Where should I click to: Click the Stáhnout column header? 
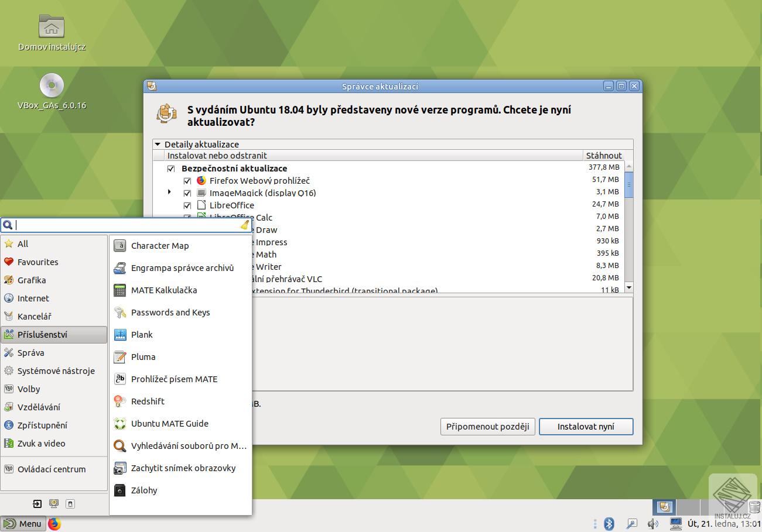point(604,156)
